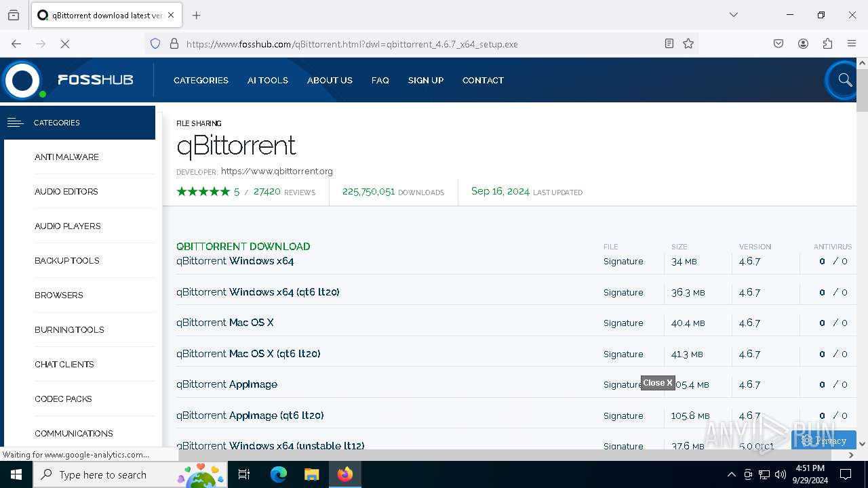Toggle reader view icon in address bar

(x=669, y=44)
